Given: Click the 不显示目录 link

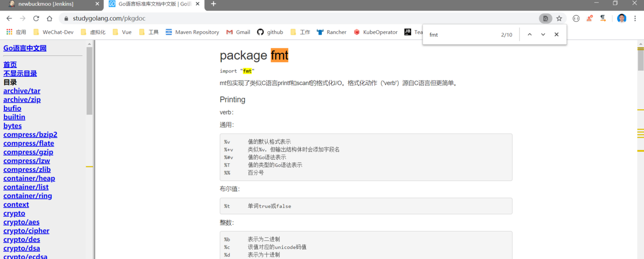Looking at the screenshot, I should click(x=20, y=74).
